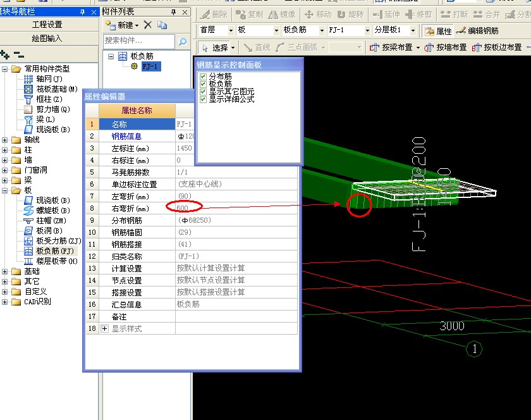Select 板受力筋(ZJ) in navigation tree
The image size is (531, 420).
click(52, 241)
